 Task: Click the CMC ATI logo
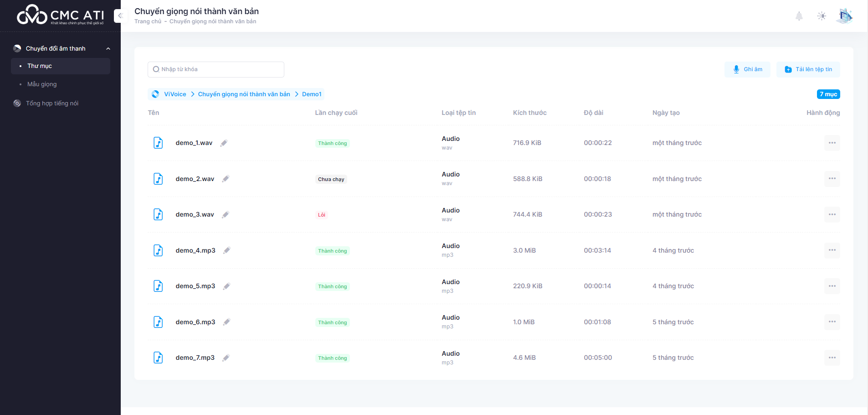tap(60, 16)
